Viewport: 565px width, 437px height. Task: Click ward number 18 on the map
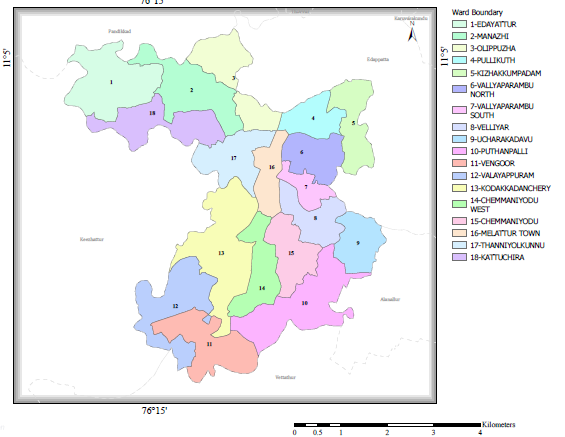[x=152, y=113]
